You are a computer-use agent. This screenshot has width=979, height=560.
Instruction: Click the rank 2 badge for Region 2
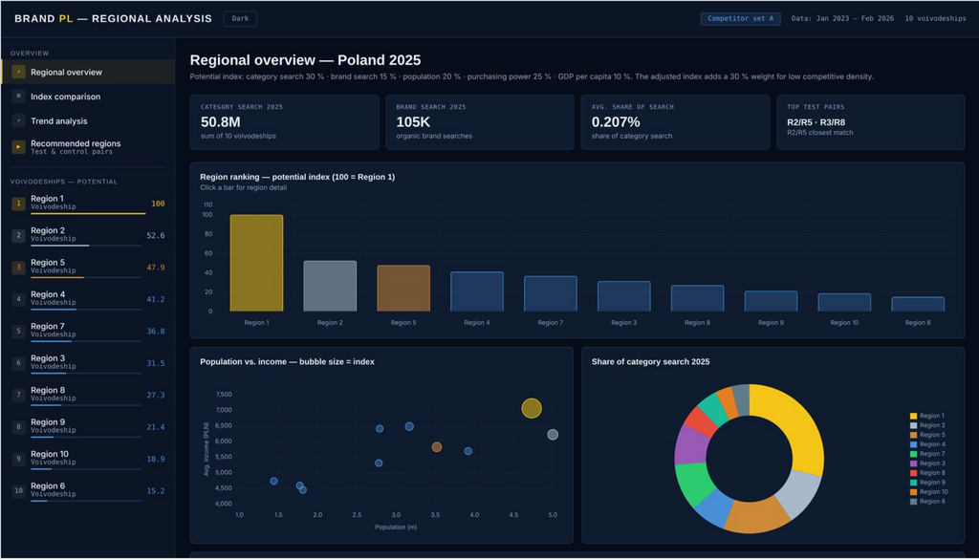click(x=19, y=235)
